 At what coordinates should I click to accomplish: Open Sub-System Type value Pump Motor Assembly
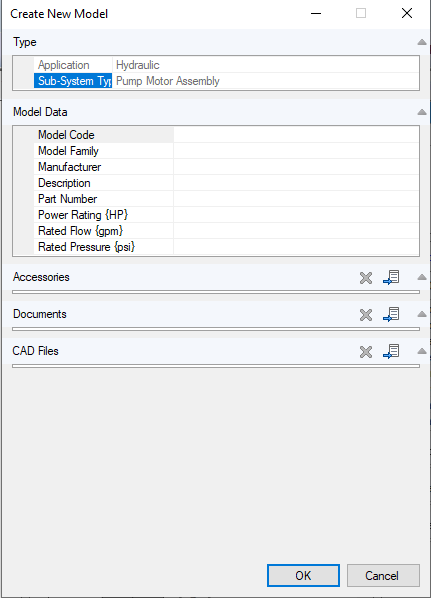pos(266,81)
